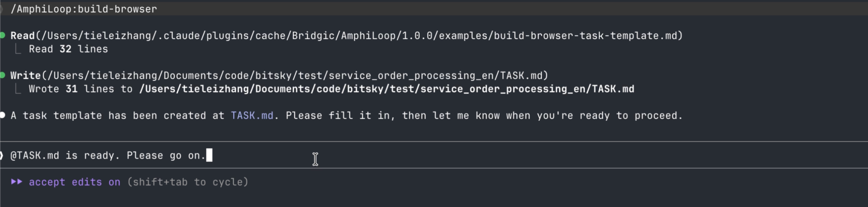Click the green dot beside Write command
Viewport: 868px width, 207px height.
[x=2, y=75]
